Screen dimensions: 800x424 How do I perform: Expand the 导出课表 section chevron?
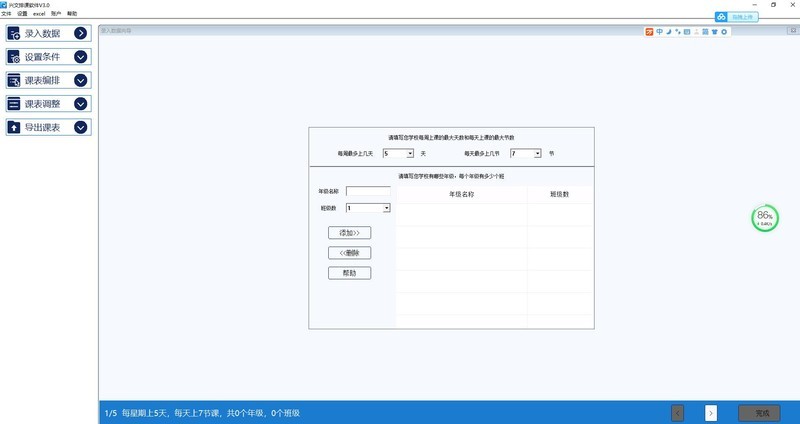tap(81, 127)
